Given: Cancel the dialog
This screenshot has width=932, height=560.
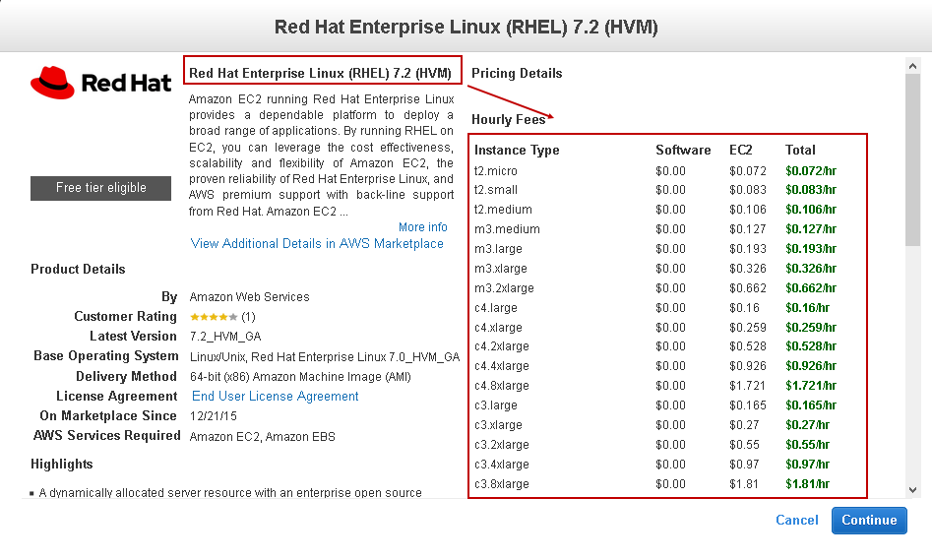Looking at the screenshot, I should (x=796, y=521).
